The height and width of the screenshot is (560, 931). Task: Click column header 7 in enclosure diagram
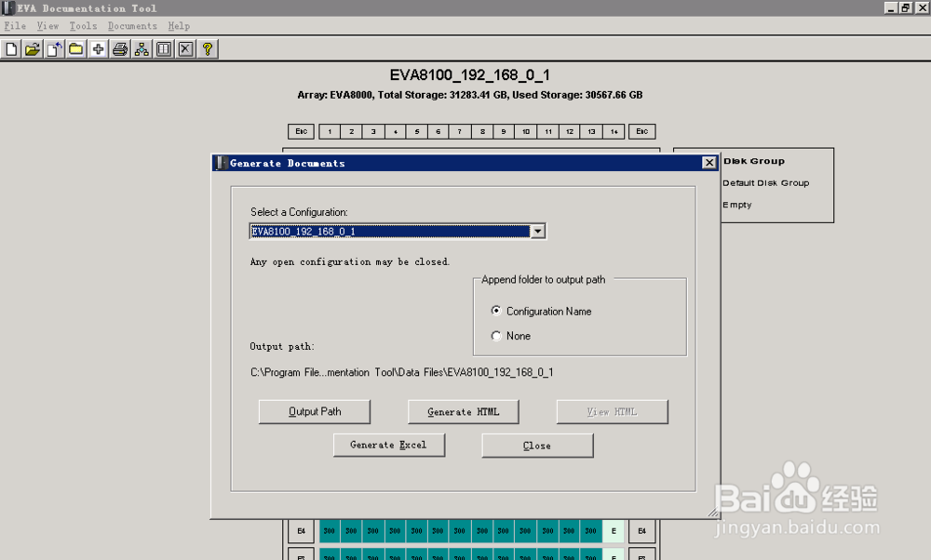tap(460, 132)
